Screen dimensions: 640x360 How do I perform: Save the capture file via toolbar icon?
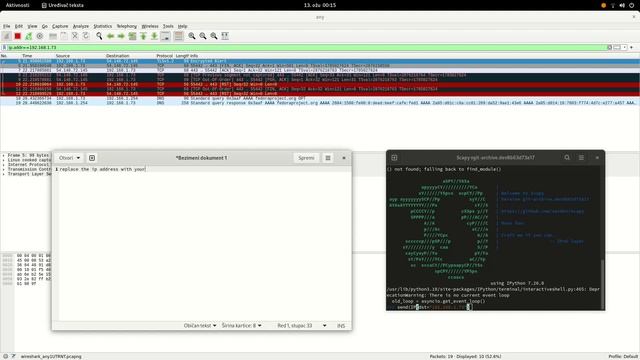(64, 36)
